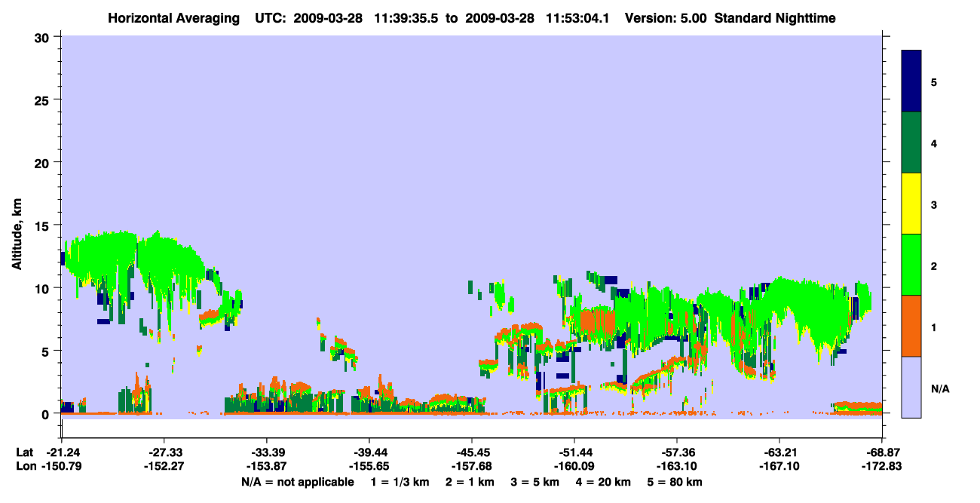Click the dark green color bar segment for level 4

coord(911,143)
